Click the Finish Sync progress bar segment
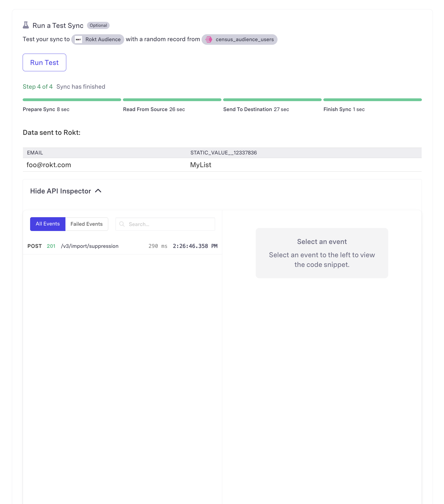Screen dimensions: 444x504 point(372,100)
